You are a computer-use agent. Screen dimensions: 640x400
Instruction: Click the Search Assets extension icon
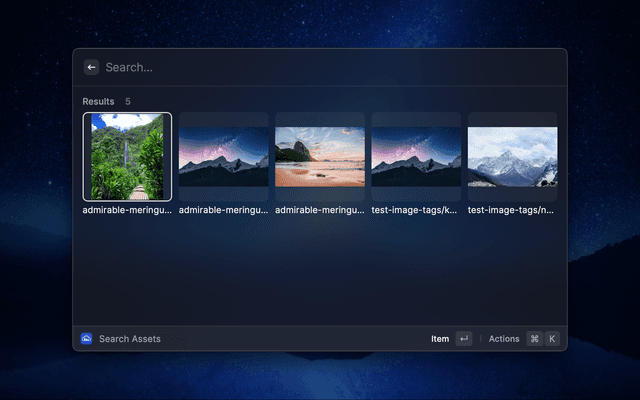pyautogui.click(x=87, y=339)
